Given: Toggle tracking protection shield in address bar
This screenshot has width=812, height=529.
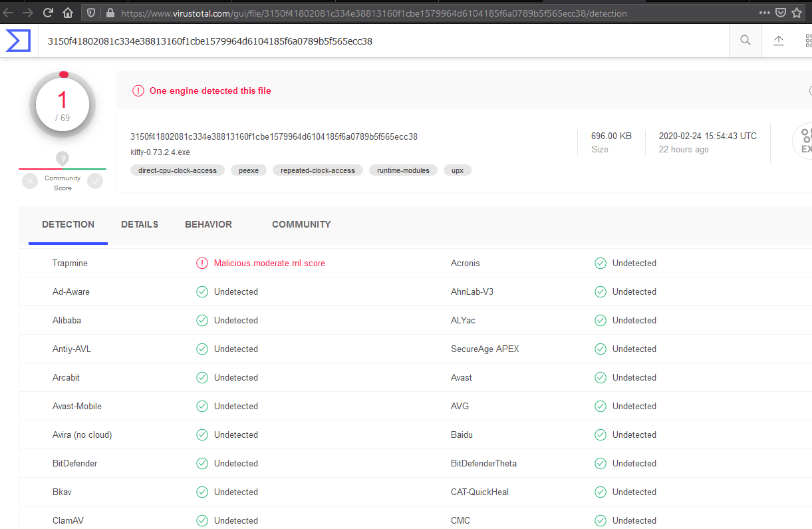Looking at the screenshot, I should click(x=90, y=12).
